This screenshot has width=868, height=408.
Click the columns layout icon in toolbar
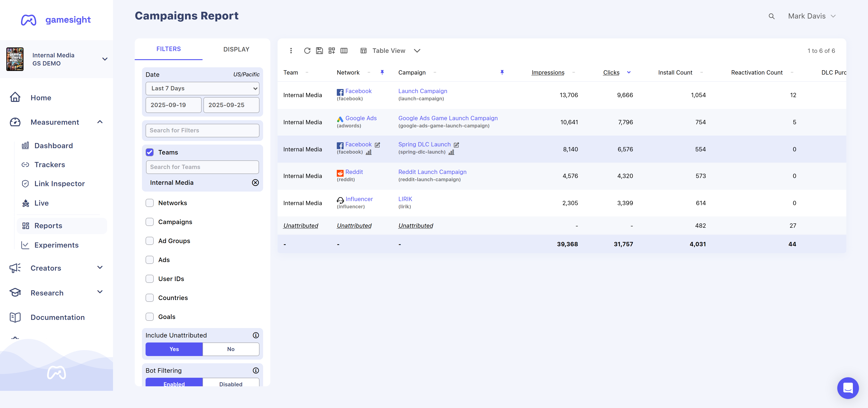[344, 51]
